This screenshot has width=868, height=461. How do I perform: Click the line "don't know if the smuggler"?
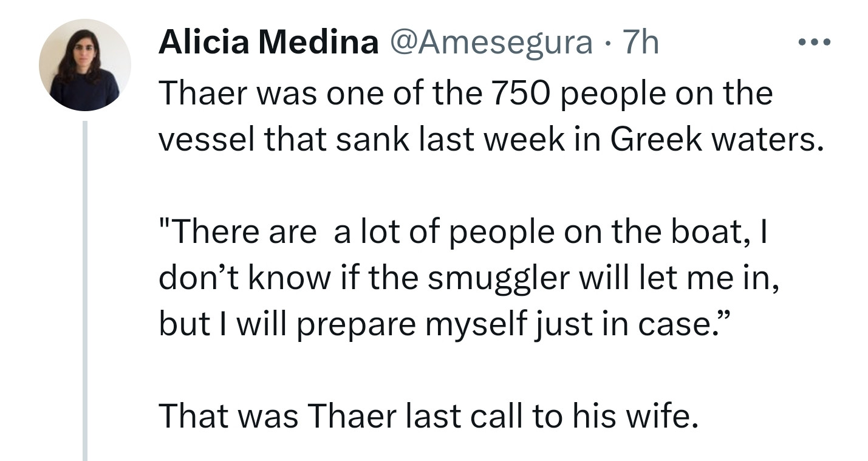coord(468,278)
